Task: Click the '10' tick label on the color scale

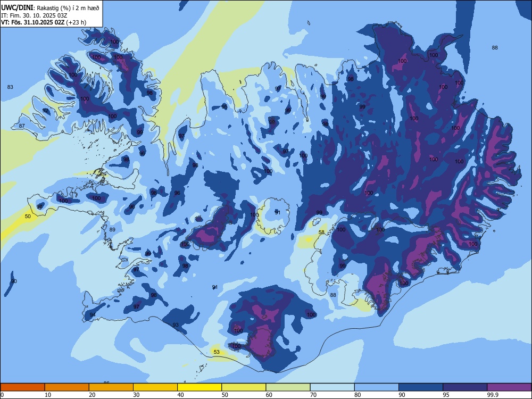Action: [48, 395]
